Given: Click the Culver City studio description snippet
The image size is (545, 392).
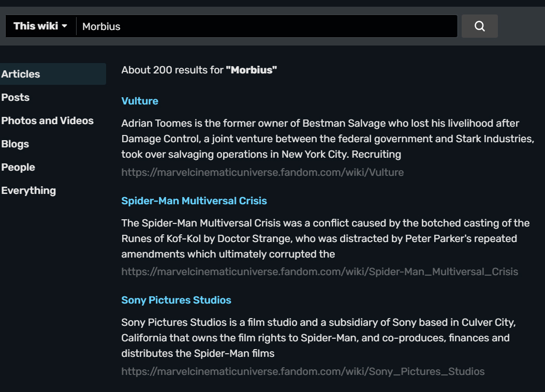Looking at the screenshot, I should [x=318, y=338].
